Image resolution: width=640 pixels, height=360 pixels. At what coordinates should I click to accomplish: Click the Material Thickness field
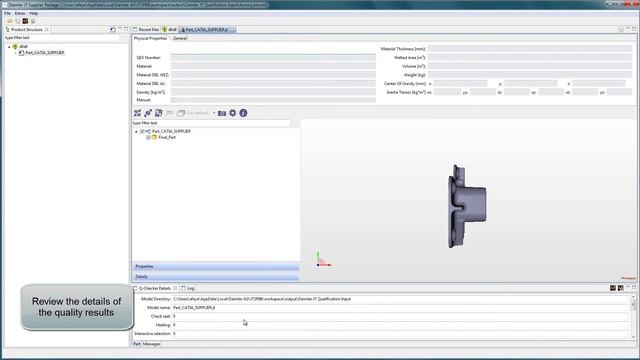(x=530, y=49)
